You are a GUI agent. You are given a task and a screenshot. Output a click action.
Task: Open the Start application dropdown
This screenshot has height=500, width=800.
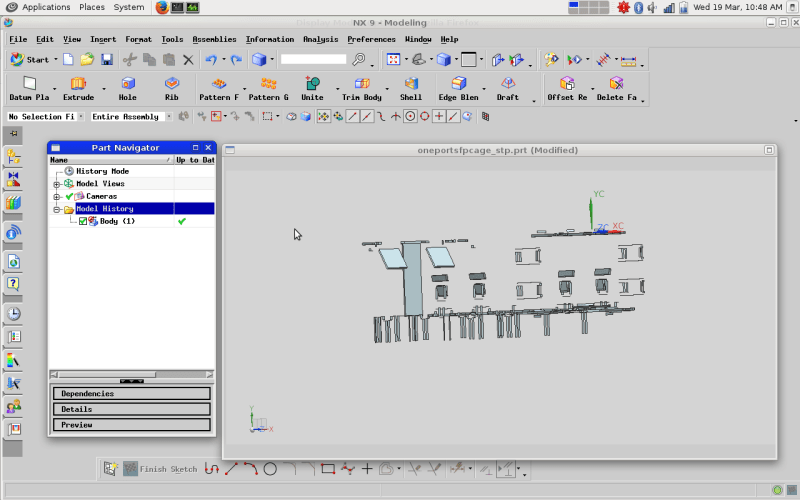(33, 60)
